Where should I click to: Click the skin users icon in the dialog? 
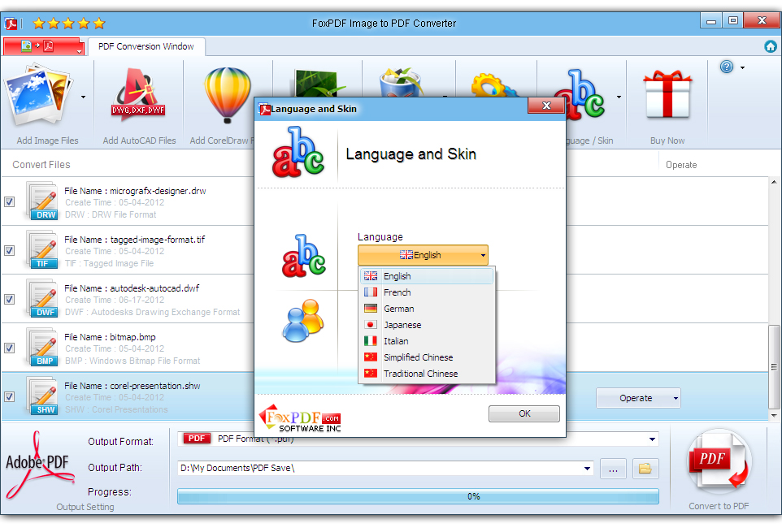coord(303,320)
